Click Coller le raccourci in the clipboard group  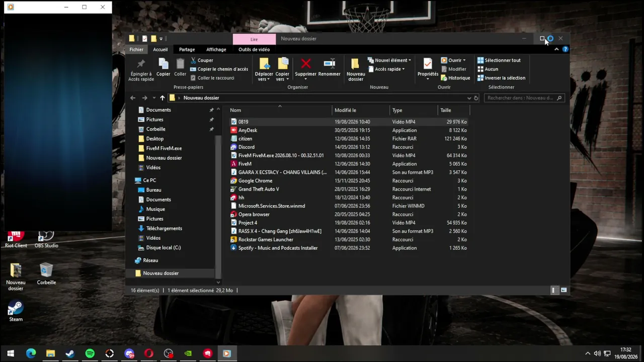[212, 78]
